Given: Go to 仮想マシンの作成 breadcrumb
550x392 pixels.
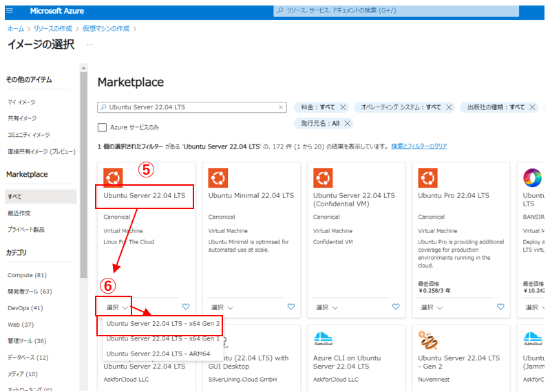Looking at the screenshot, I should [x=106, y=29].
